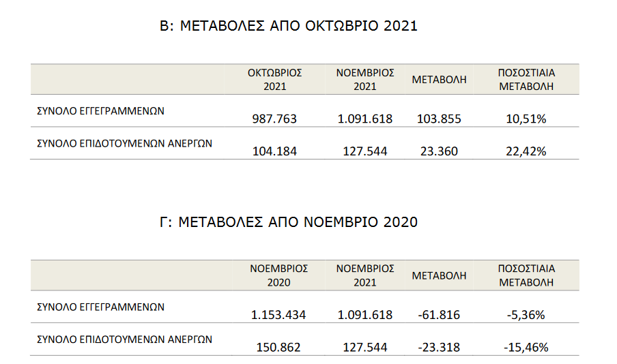Viewport: 617px width, 364px height.
Task: Select the 22,42% percentage cell
Action: (x=526, y=151)
